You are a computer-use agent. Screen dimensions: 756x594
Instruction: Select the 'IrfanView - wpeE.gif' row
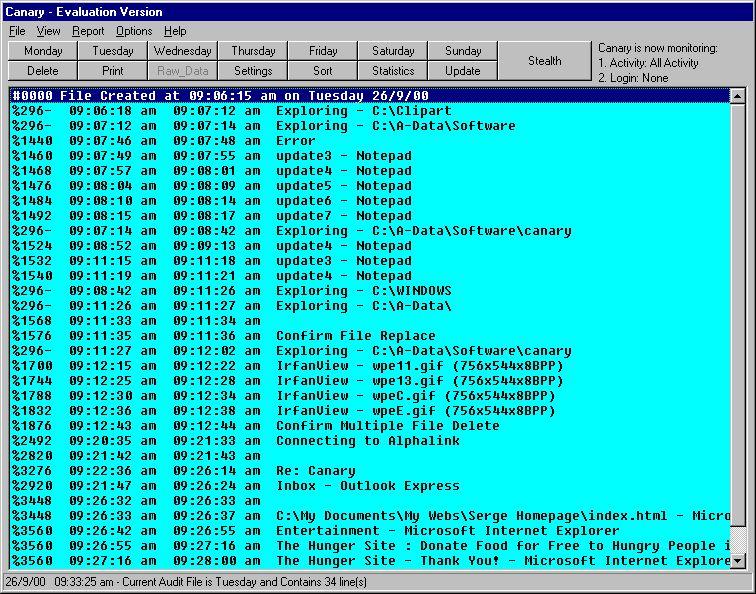[x=370, y=411]
